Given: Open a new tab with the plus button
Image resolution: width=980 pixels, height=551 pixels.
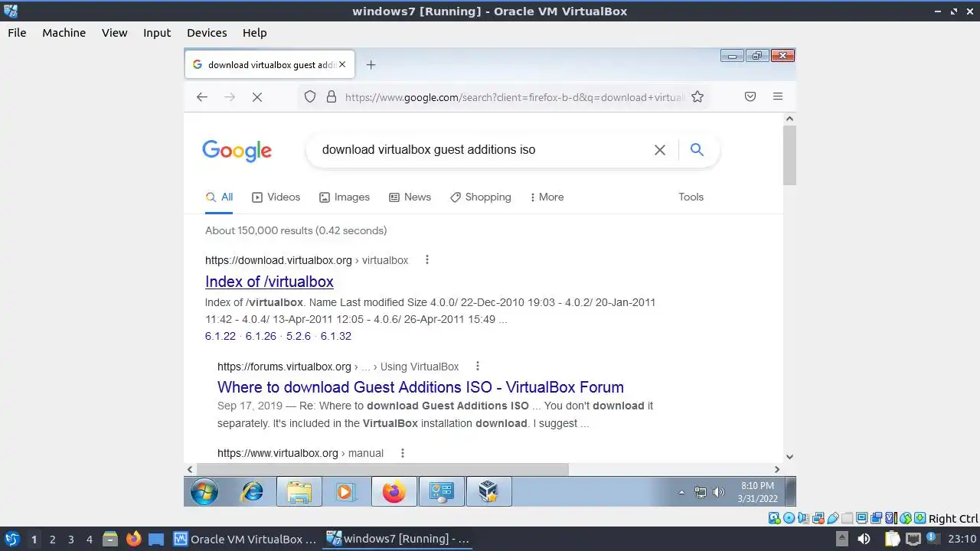Looking at the screenshot, I should tap(371, 65).
